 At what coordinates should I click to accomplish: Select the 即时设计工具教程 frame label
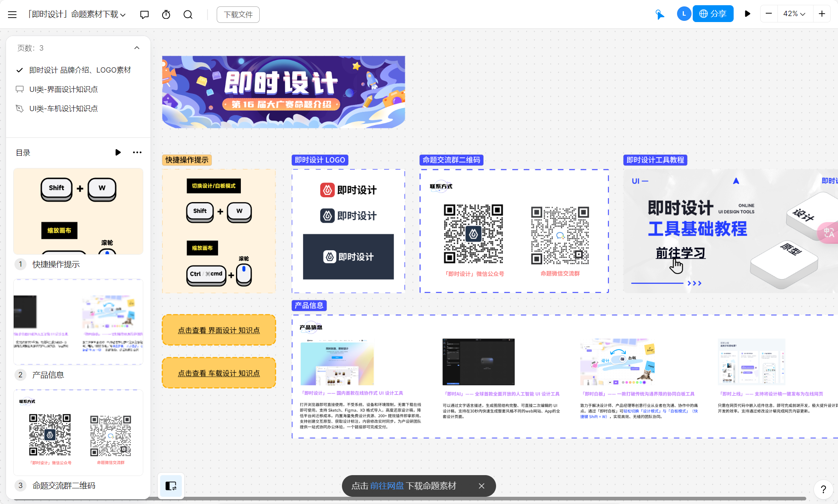click(655, 160)
